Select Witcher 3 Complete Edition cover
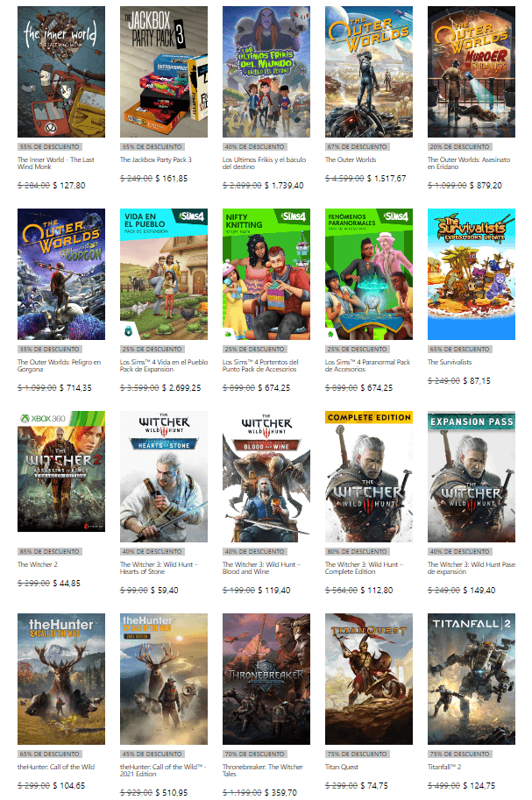This screenshot has width=532, height=800. tap(369, 477)
